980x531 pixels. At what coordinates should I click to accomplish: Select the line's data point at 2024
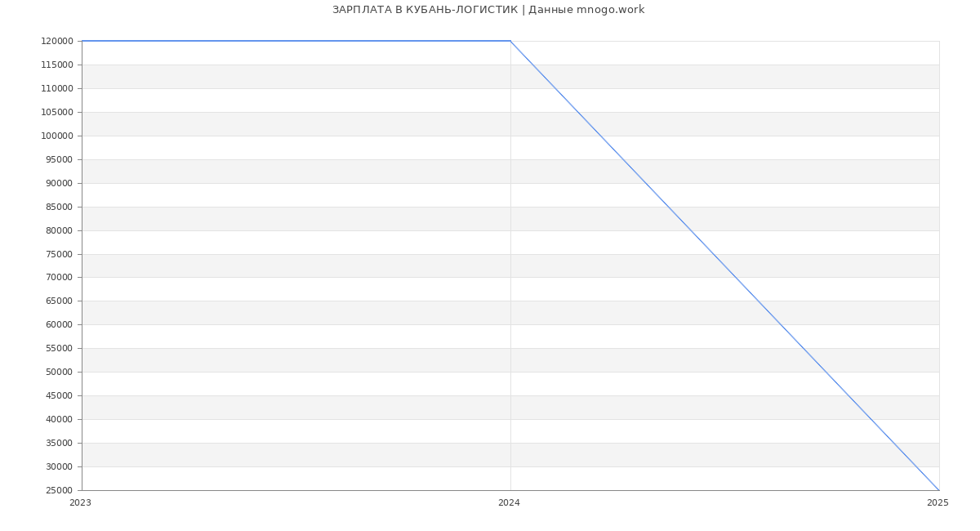coord(510,41)
